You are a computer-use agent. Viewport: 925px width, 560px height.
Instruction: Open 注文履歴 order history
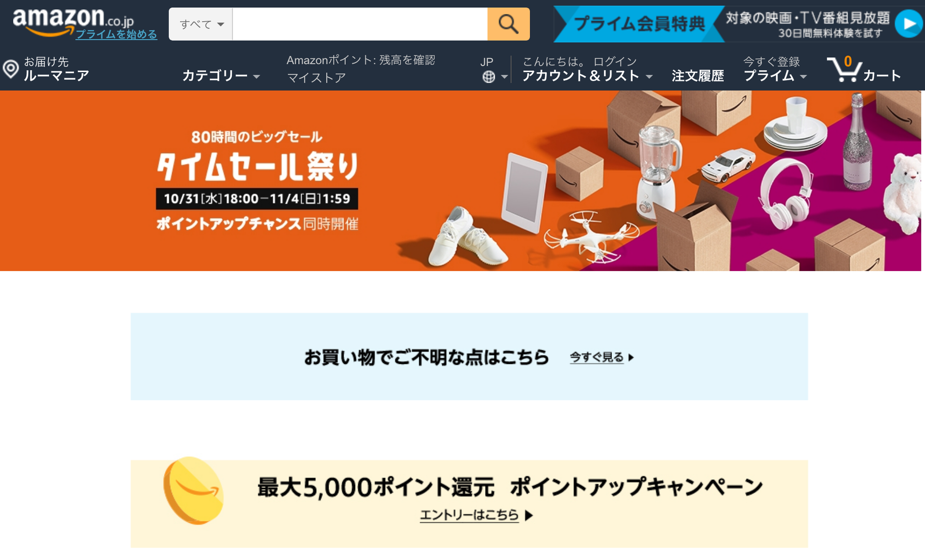click(698, 76)
